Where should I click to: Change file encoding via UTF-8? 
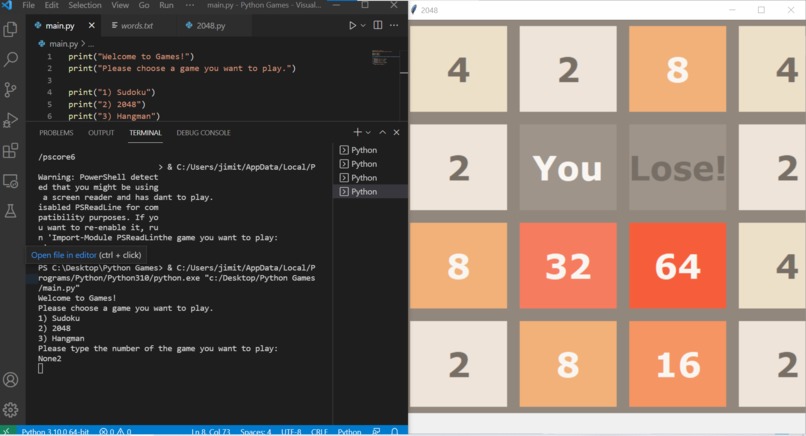pyautogui.click(x=291, y=431)
